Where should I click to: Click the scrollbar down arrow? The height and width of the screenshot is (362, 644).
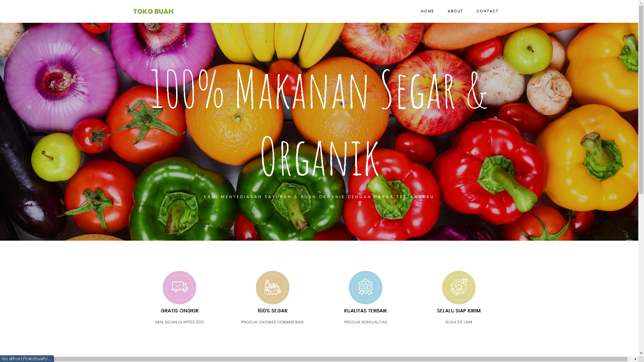[x=641, y=353]
